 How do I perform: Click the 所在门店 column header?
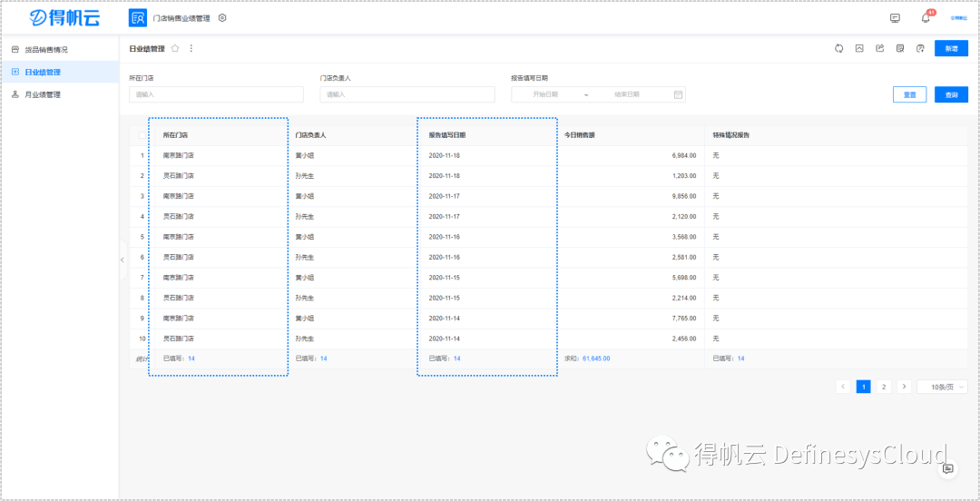pyautogui.click(x=176, y=135)
